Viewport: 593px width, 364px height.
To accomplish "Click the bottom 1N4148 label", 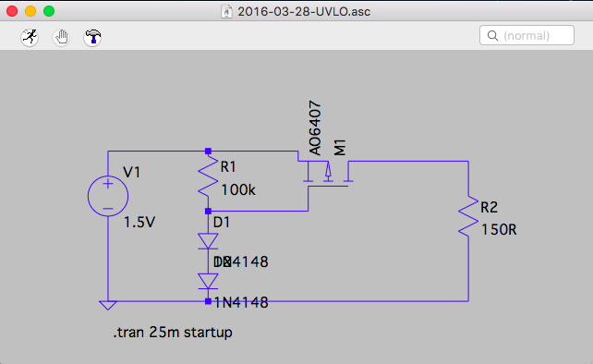I will (241, 302).
